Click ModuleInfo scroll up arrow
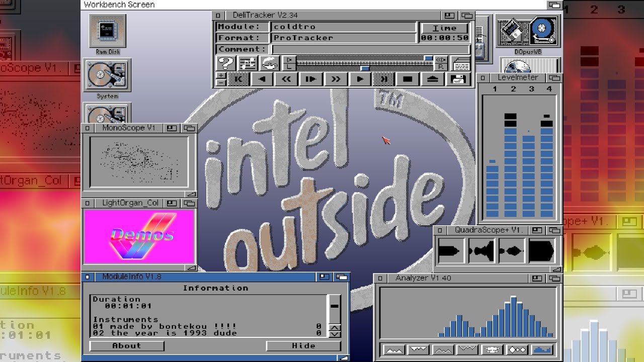The height and width of the screenshot is (362, 644). (334, 328)
